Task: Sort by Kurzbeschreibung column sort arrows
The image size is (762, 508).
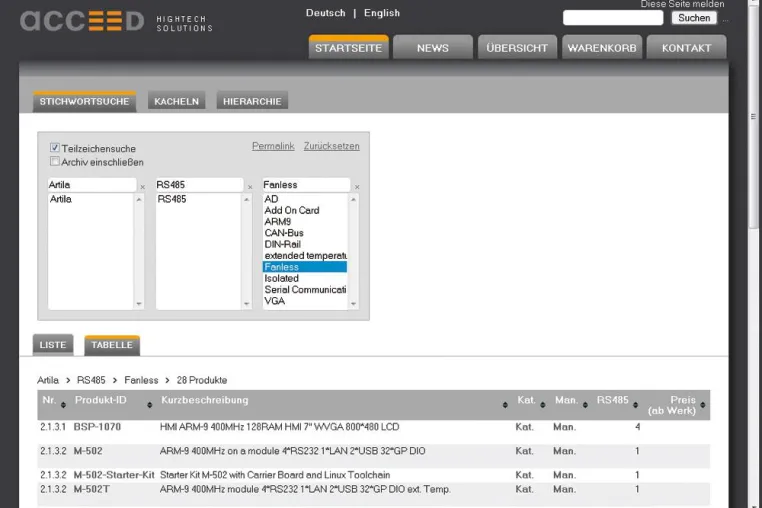Action: (x=505, y=404)
